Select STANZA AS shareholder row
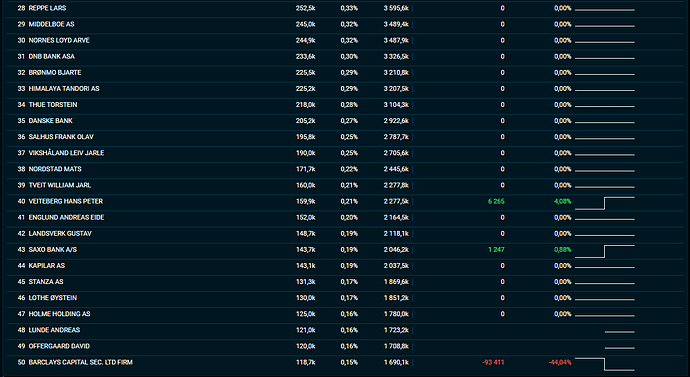 pos(345,282)
